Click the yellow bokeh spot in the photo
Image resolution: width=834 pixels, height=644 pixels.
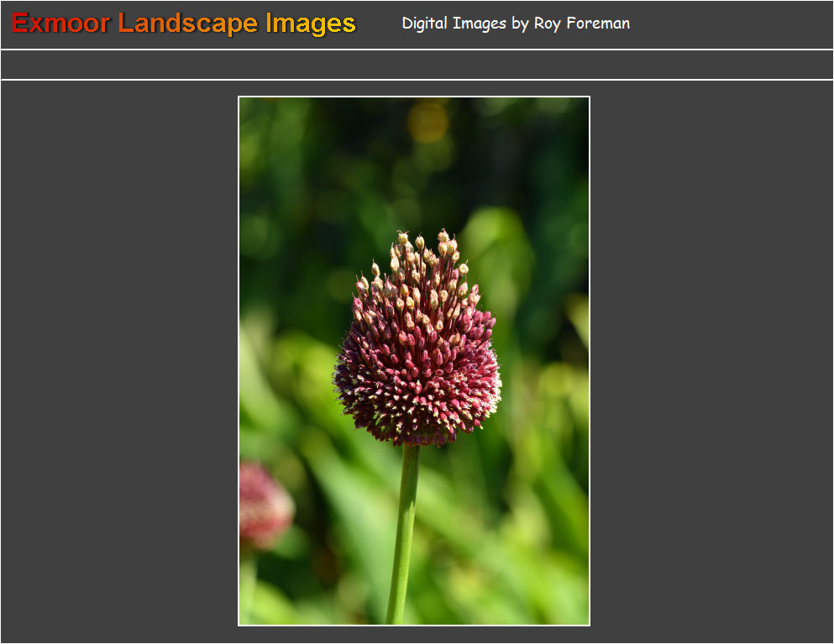(428, 122)
